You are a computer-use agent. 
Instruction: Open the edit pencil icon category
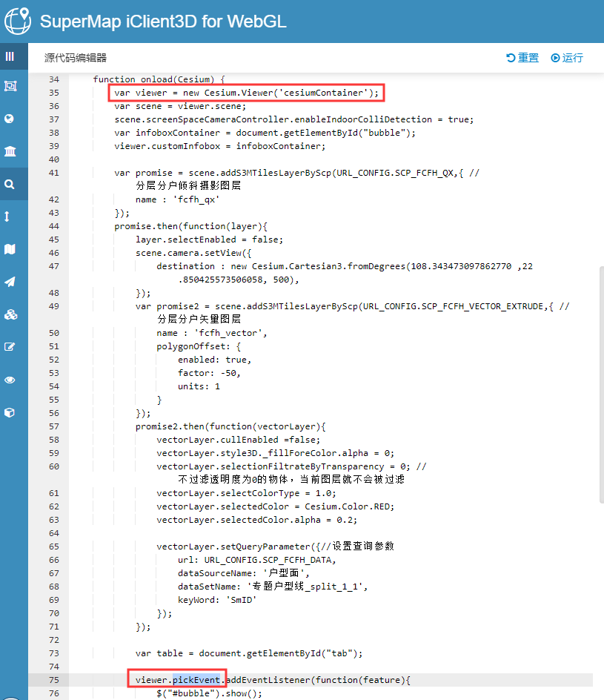click(10, 347)
